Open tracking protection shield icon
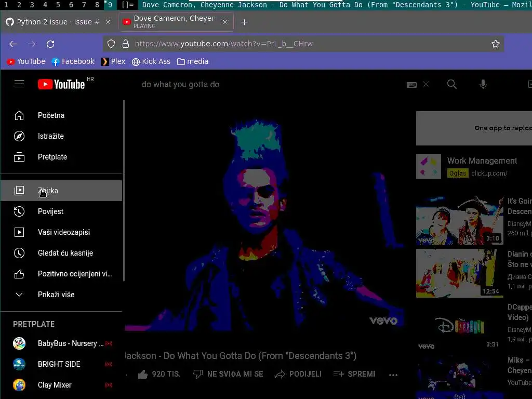This screenshot has height=399, width=532. tap(111, 44)
